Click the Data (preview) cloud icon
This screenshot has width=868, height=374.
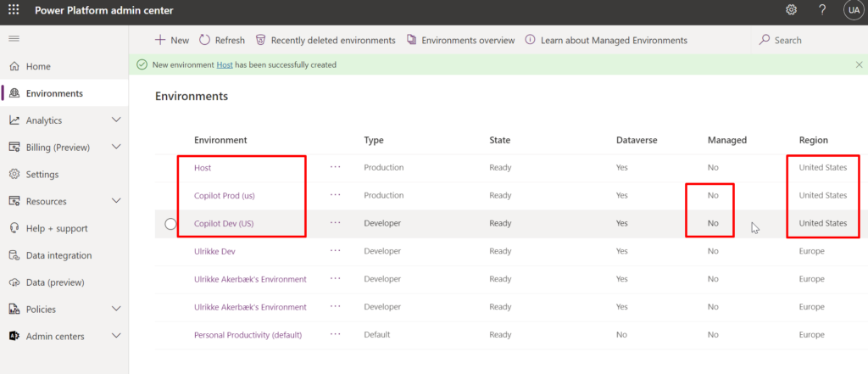coord(14,282)
